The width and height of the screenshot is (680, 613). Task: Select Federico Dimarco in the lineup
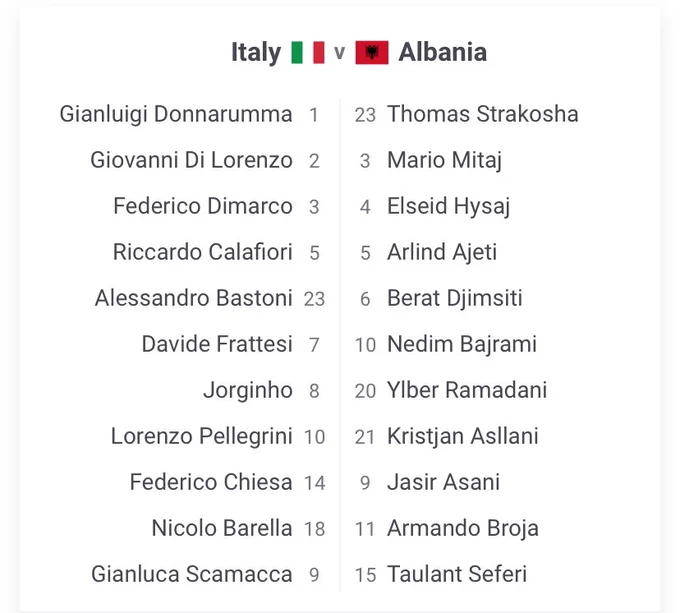tap(203, 206)
